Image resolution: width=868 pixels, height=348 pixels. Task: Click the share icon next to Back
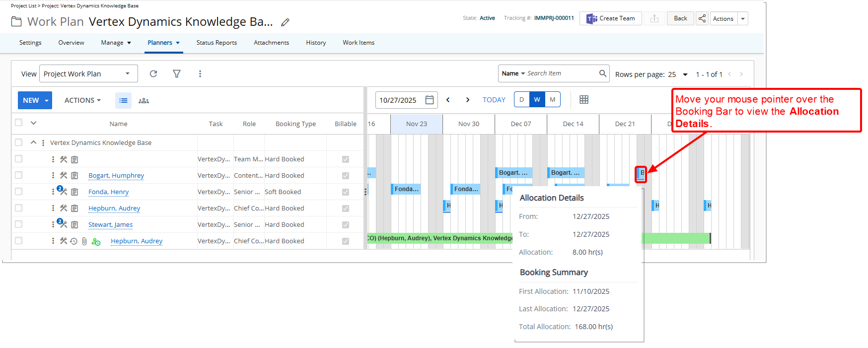point(702,18)
